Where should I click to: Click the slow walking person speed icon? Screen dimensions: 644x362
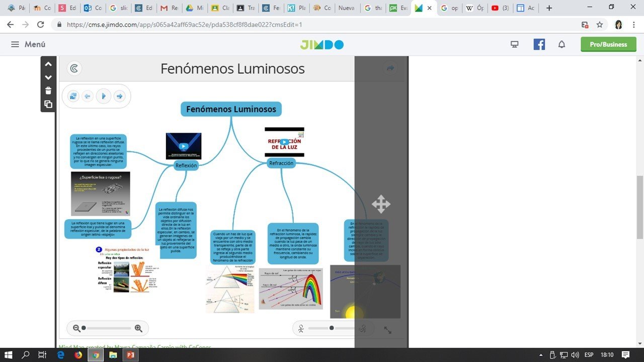[x=301, y=329]
